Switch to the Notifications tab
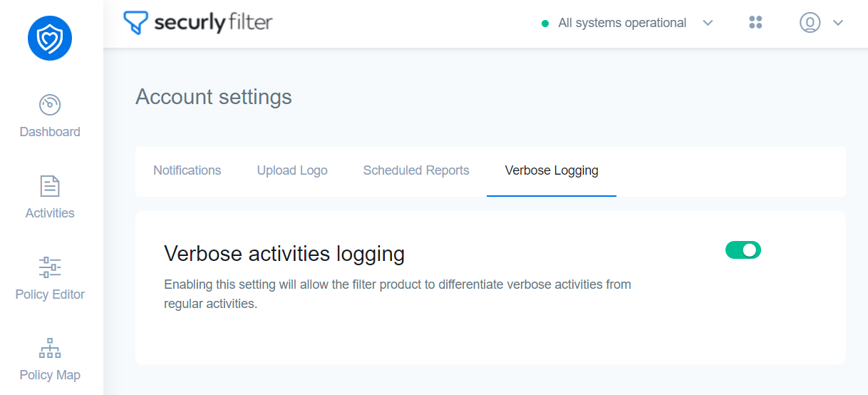This screenshot has width=868, height=395. tap(187, 170)
